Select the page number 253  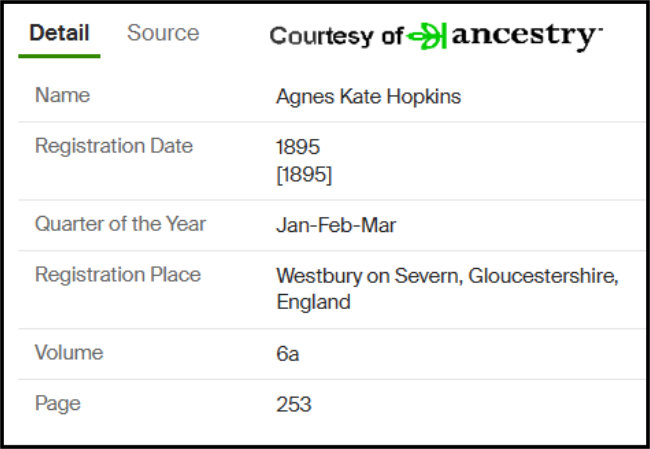[294, 405]
